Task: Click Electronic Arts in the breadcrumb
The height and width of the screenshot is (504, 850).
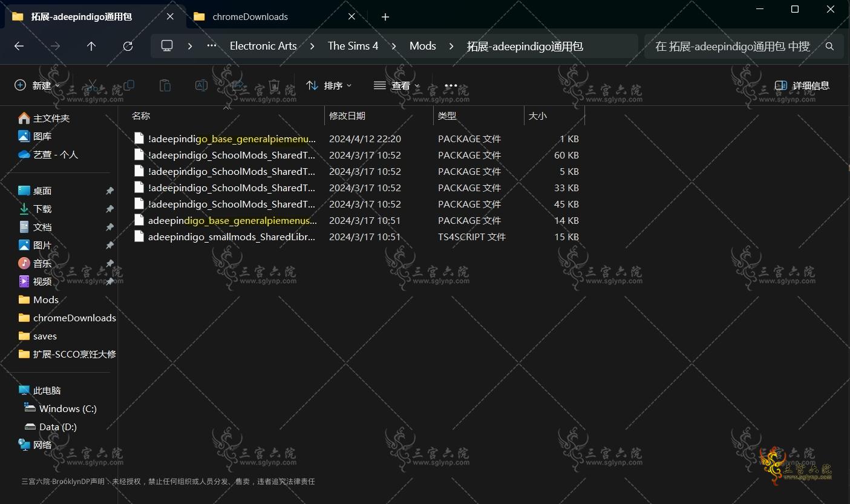Action: point(263,46)
